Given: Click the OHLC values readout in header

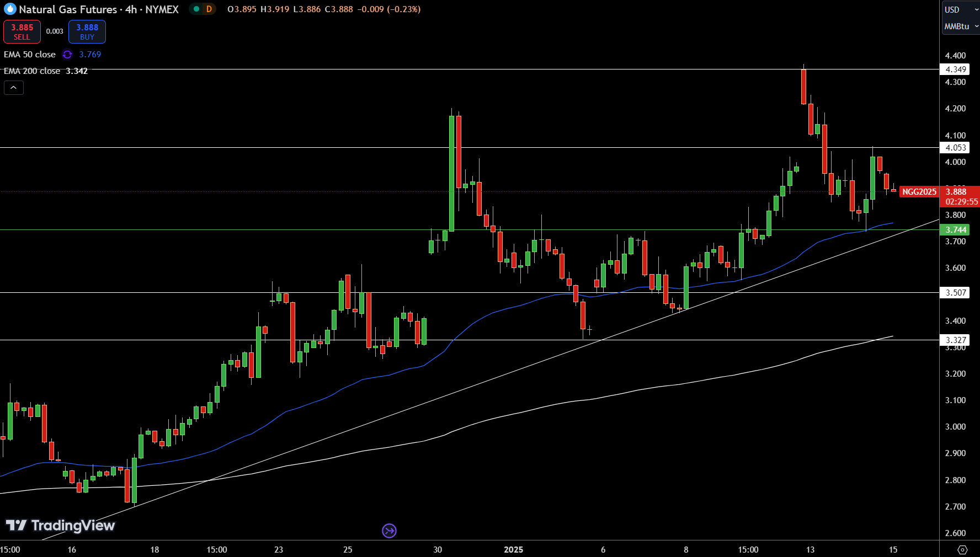Looking at the screenshot, I should 324,9.
